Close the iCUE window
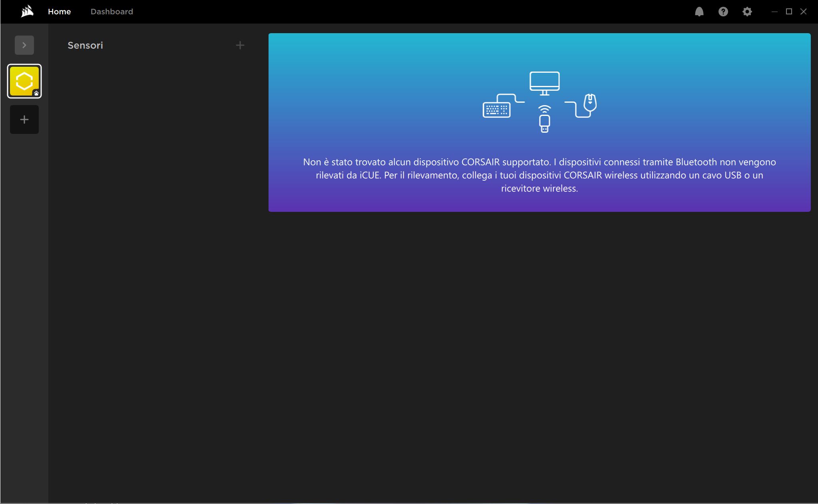Screen dimensions: 818x504 [x=803, y=12]
